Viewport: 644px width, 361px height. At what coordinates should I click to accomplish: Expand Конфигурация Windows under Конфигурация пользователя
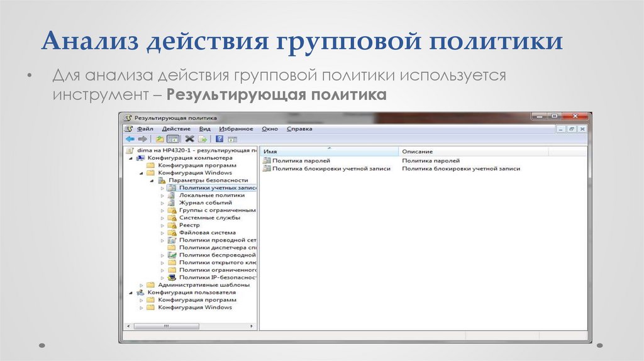click(142, 308)
